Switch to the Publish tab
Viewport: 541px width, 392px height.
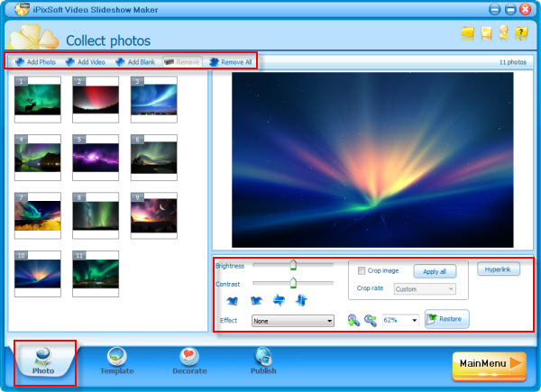tap(263, 361)
